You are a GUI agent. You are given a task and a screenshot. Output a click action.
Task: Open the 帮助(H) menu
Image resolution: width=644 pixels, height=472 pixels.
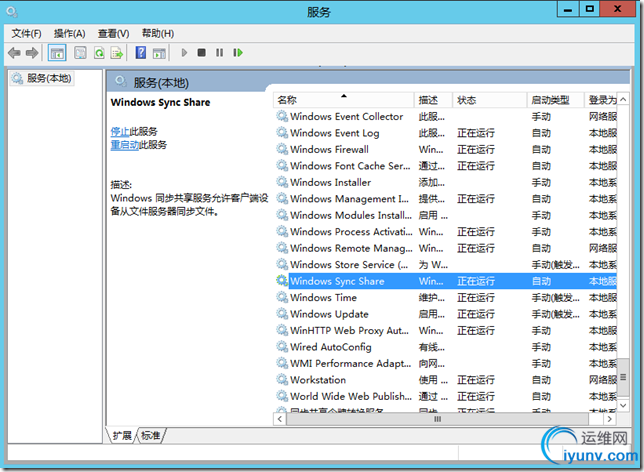158,33
